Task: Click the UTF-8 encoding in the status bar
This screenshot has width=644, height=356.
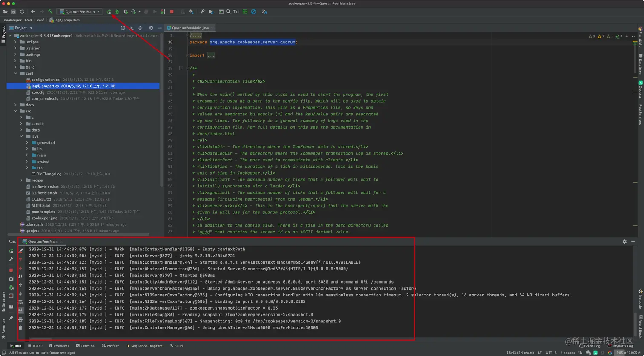Action: 551,353
